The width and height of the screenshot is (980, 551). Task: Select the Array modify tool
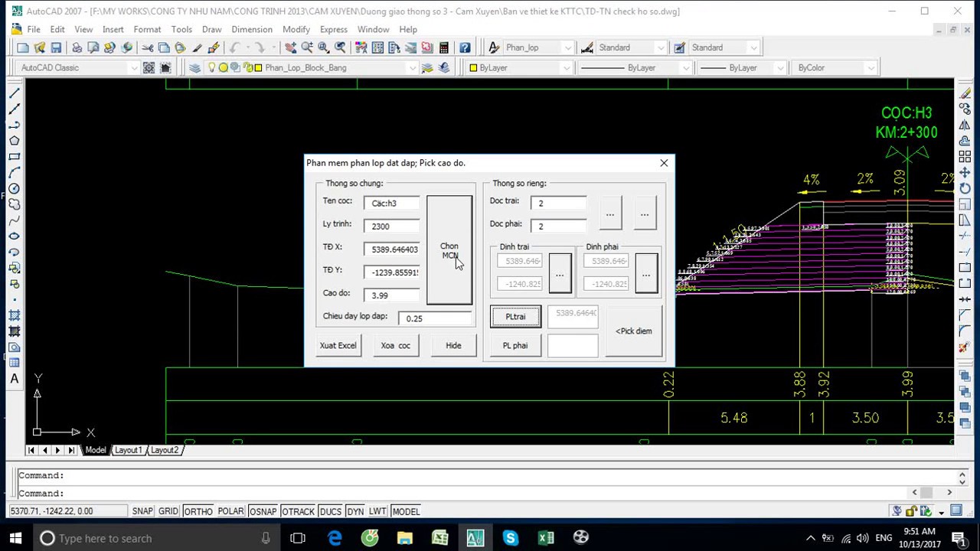[965, 157]
